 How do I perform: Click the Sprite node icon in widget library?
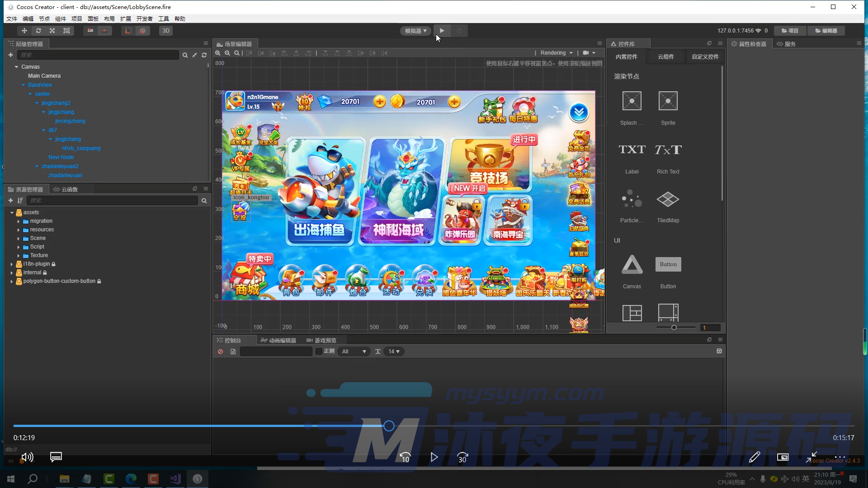coord(668,101)
